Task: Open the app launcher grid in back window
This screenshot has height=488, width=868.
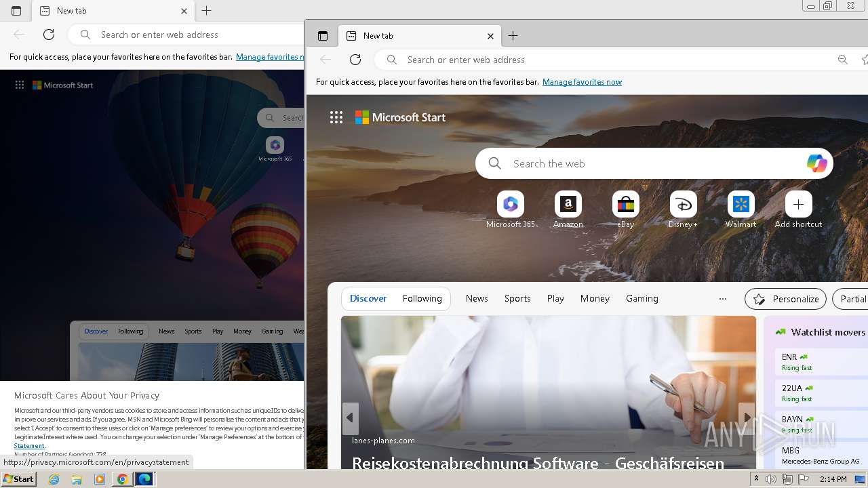Action: pyautogui.click(x=20, y=85)
